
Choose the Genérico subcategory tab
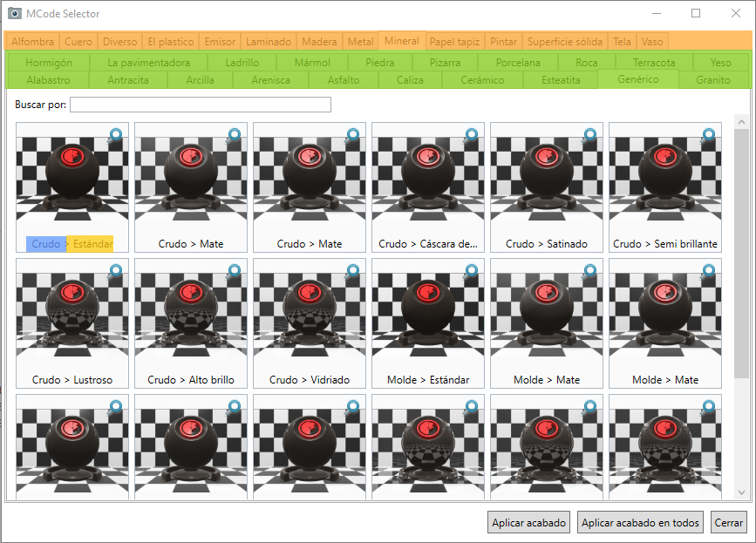[x=638, y=79]
